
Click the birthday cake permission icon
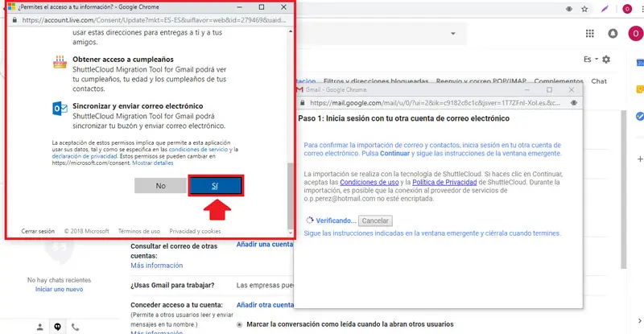60,62
